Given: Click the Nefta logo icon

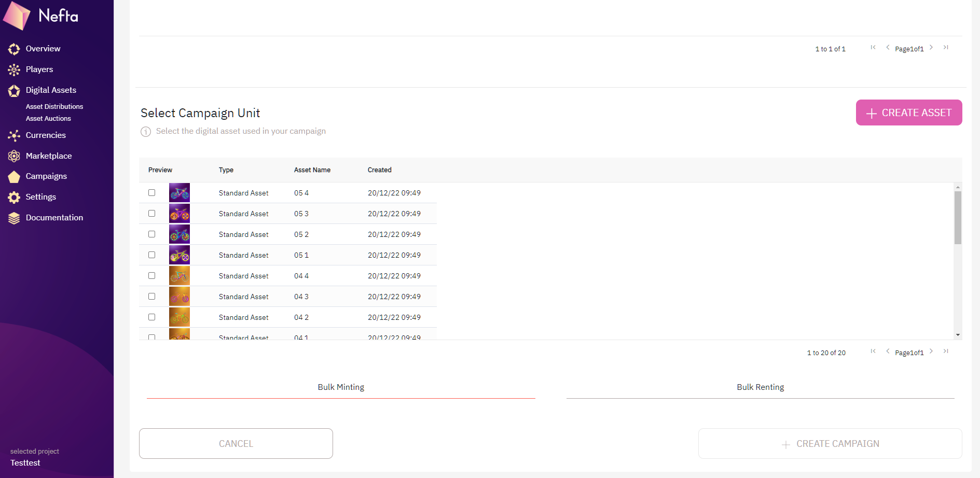Looking at the screenshot, I should [17, 16].
